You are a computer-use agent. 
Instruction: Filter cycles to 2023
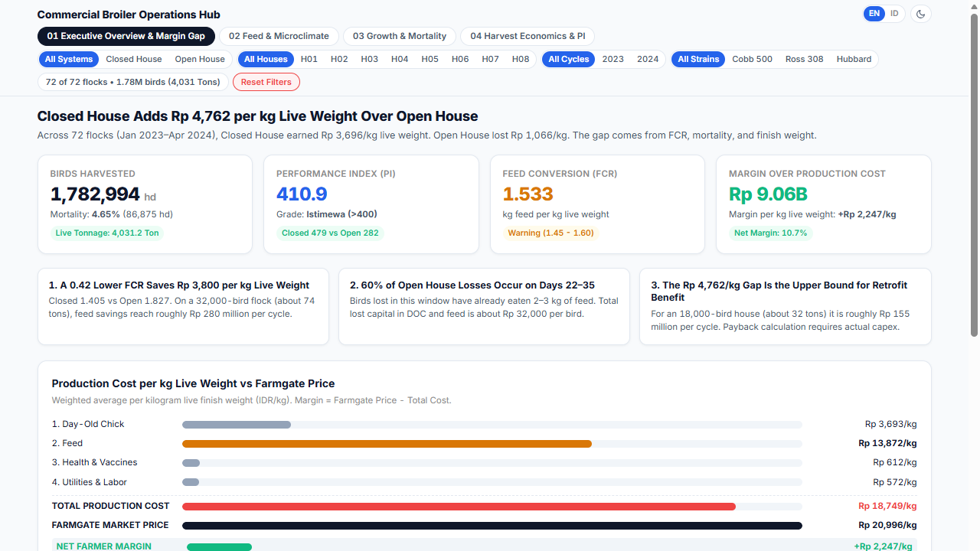613,59
